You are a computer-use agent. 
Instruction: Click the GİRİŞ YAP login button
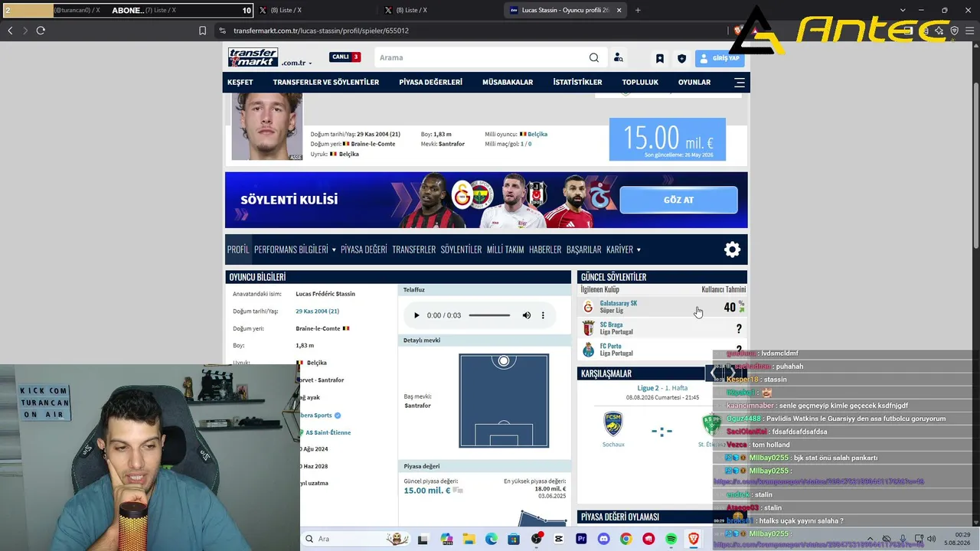[x=720, y=58]
